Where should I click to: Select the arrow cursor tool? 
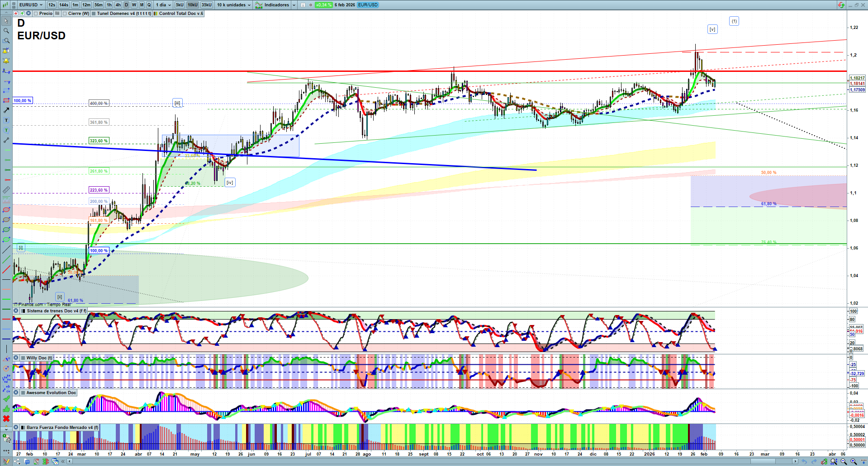(6, 21)
